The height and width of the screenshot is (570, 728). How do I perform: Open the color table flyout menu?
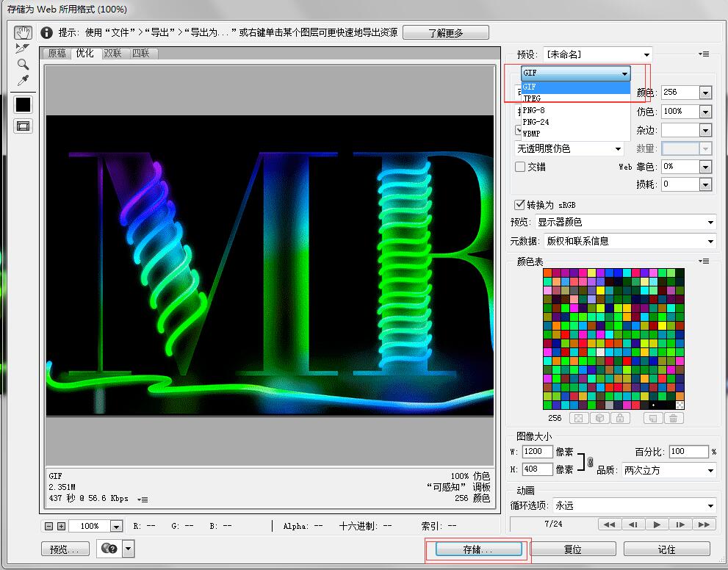point(704,261)
